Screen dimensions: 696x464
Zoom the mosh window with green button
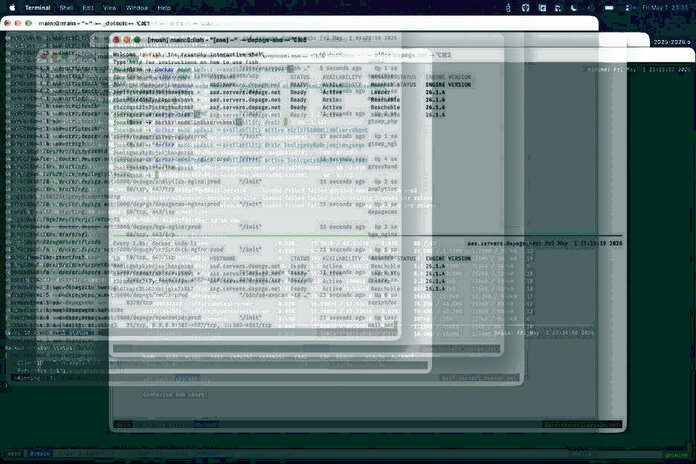tap(138, 40)
